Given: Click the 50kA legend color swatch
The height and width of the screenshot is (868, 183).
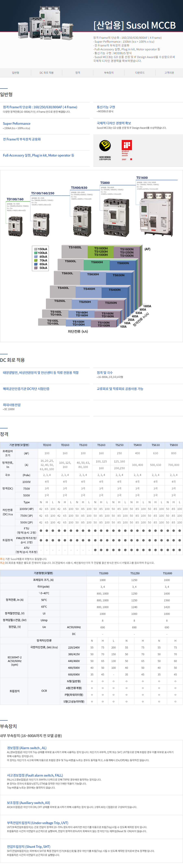Looking at the screenshot, I should 35,268.
